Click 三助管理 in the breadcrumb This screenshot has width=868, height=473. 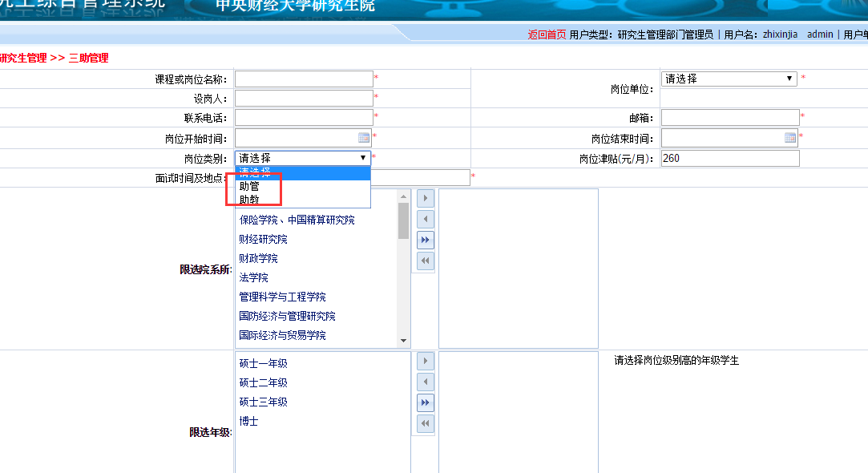[x=88, y=58]
